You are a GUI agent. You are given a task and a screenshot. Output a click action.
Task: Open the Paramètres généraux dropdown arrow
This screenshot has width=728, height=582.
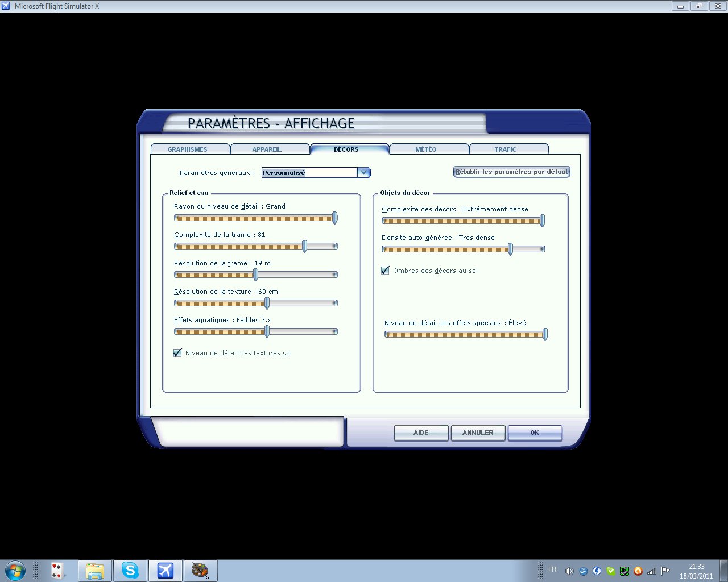[x=364, y=173]
